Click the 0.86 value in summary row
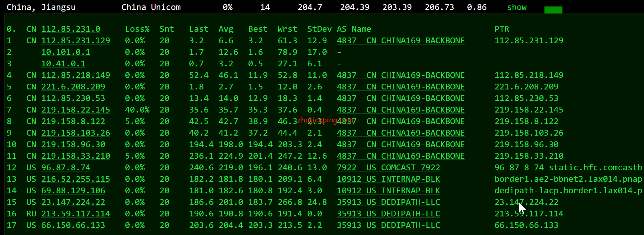Viewport: 644px width, 235px height. [x=477, y=7]
